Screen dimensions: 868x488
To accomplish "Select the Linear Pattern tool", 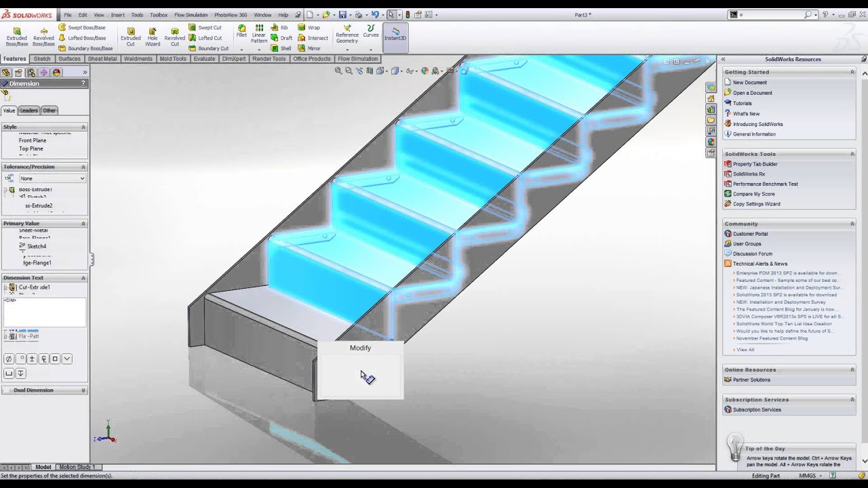I will 259,34.
